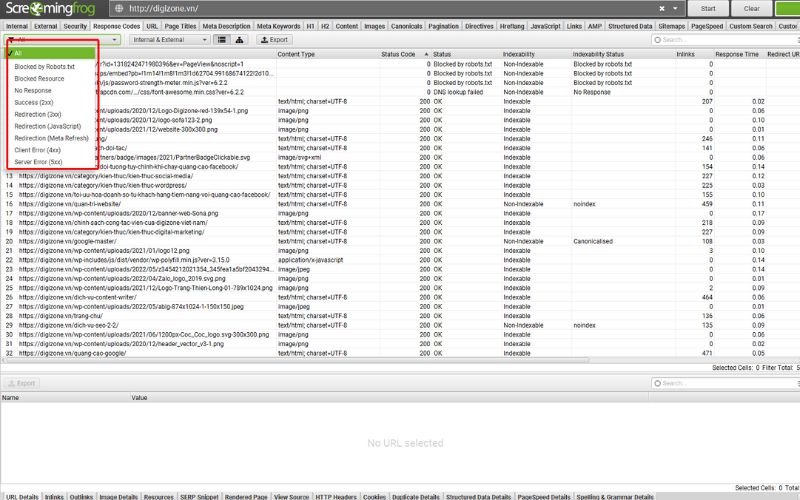This screenshot has height=500, width=800.
Task: Open the SERP Snippet bottom tab
Action: [199, 496]
